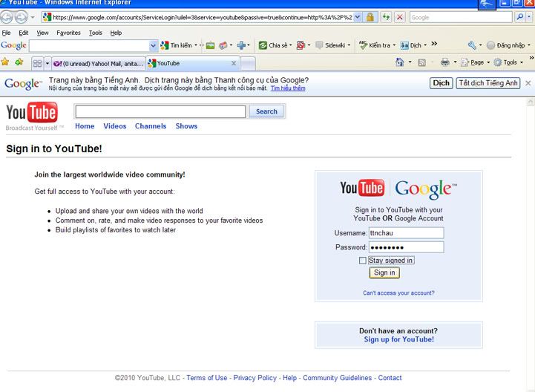Go to YouTube Videos link

click(115, 126)
